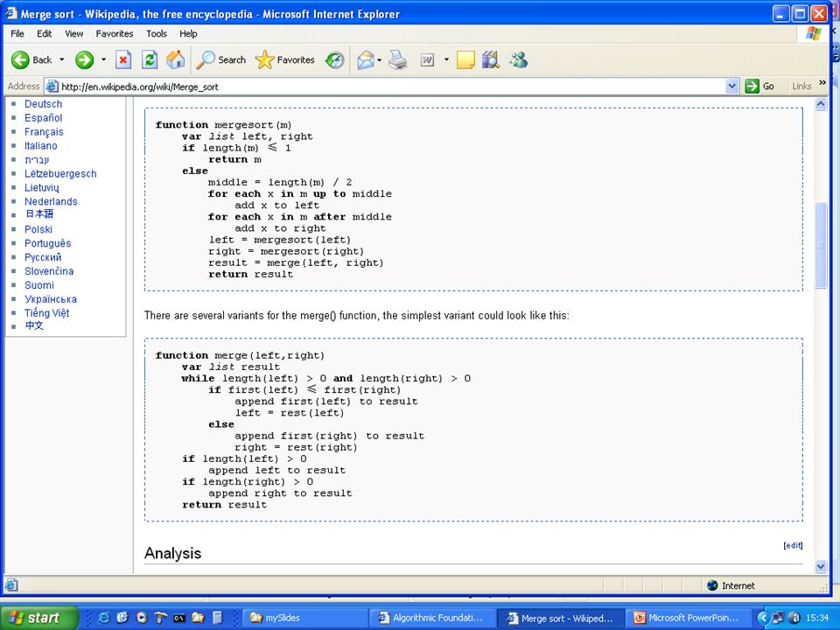
Task: Click the page scrollbar up arrow
Action: coord(820,104)
